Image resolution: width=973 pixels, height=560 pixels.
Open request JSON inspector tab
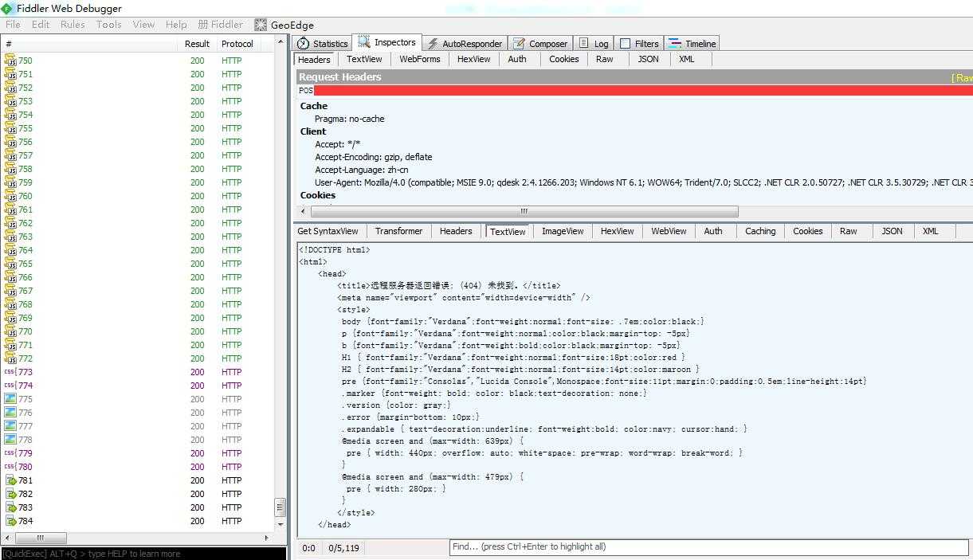tap(649, 59)
